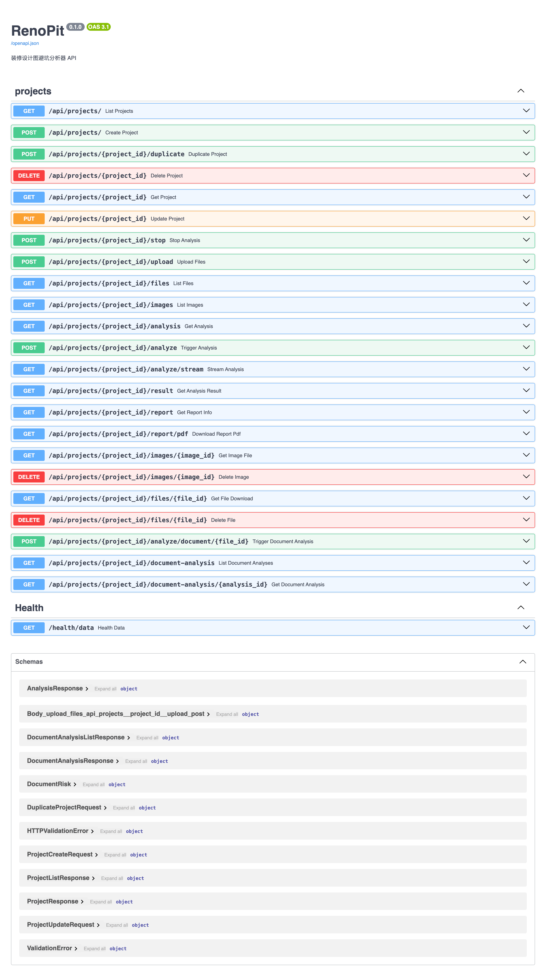Click the POST badge for Upload Files
This screenshot has height=980, width=546.
(29, 262)
